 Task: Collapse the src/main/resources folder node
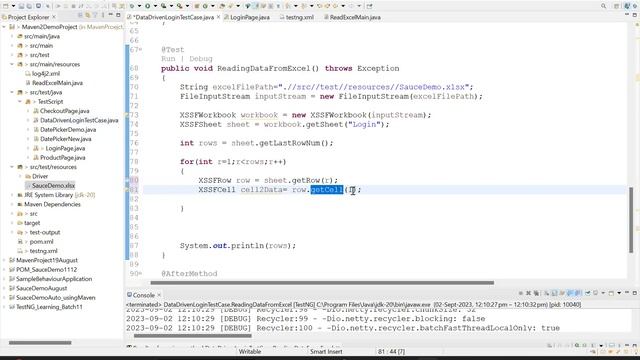(x=12, y=64)
